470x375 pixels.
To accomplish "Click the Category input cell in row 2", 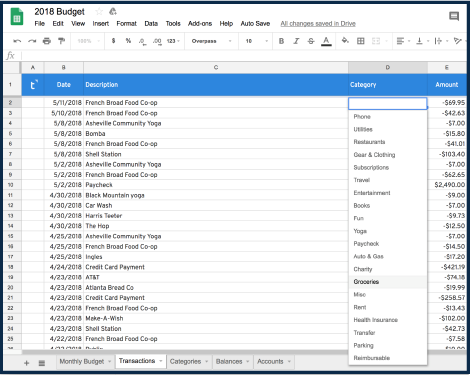I will tap(387, 103).
